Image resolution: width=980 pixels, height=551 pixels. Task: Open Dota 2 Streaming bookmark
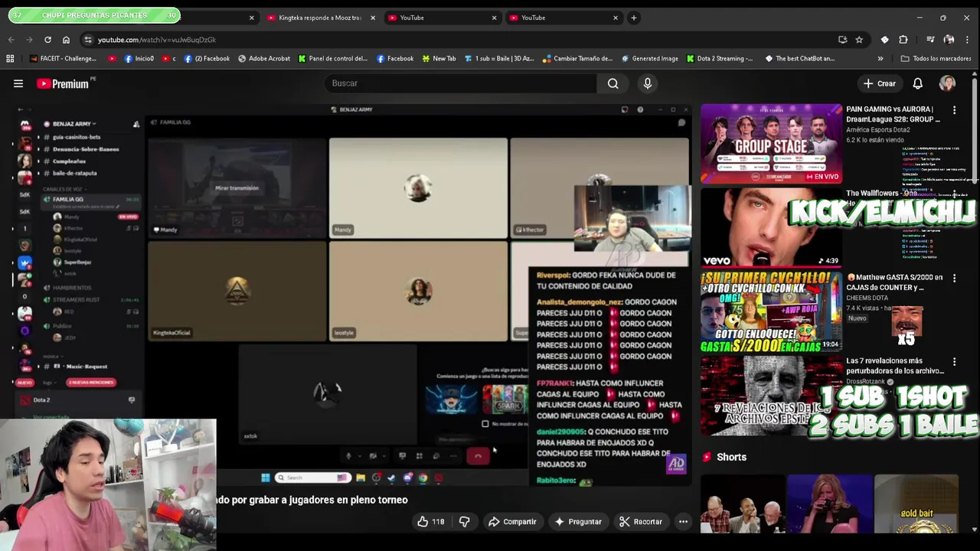[720, 58]
